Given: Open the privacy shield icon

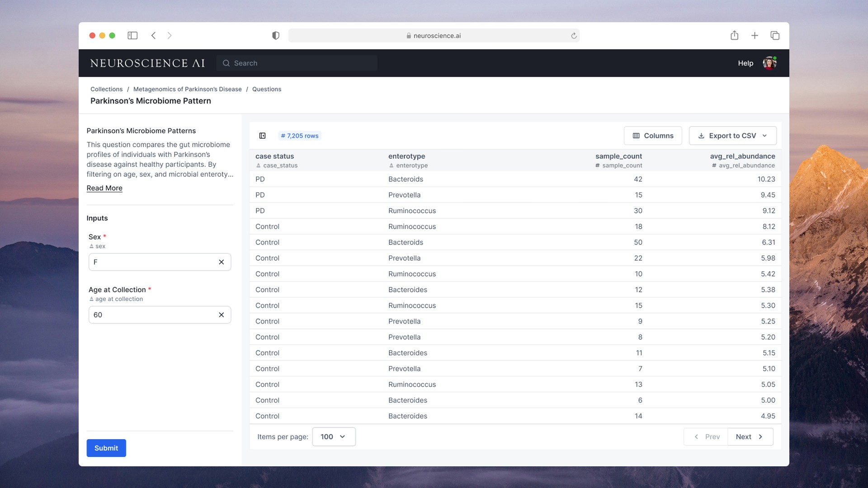Looking at the screenshot, I should tap(276, 35).
